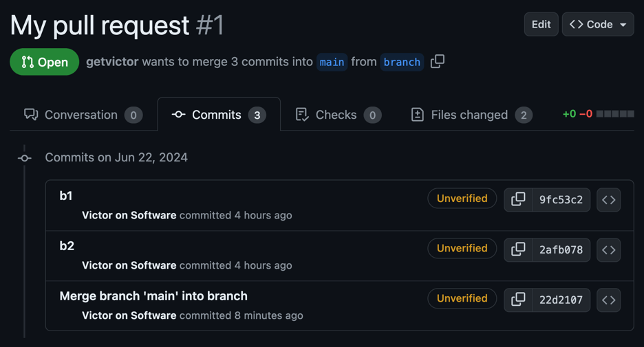Browse repository at commit b1
644x347 pixels.
(609, 200)
